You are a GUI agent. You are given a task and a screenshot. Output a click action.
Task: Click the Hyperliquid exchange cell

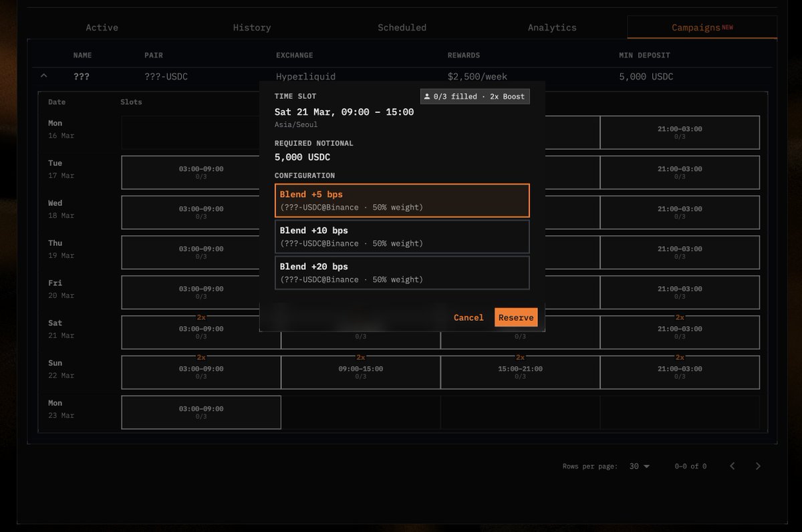[x=306, y=77]
